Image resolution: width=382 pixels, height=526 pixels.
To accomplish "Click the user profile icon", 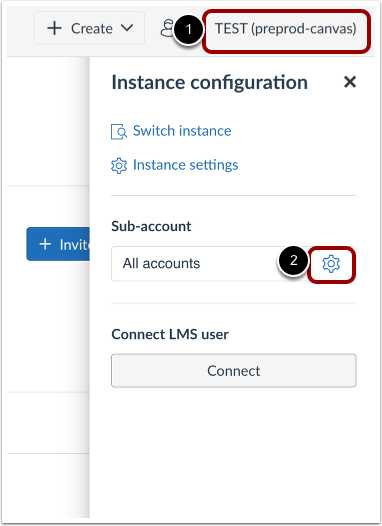I will pyautogui.click(x=167, y=28).
